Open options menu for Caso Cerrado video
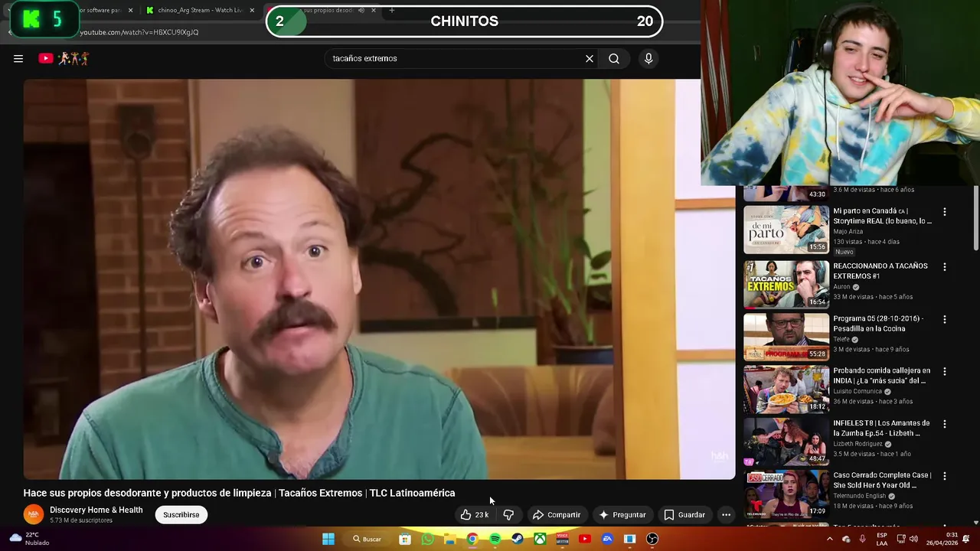This screenshot has width=980, height=551. coord(945,476)
